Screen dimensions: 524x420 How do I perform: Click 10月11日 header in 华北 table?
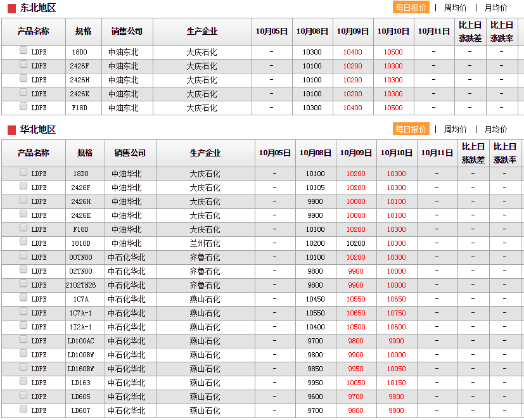click(437, 153)
